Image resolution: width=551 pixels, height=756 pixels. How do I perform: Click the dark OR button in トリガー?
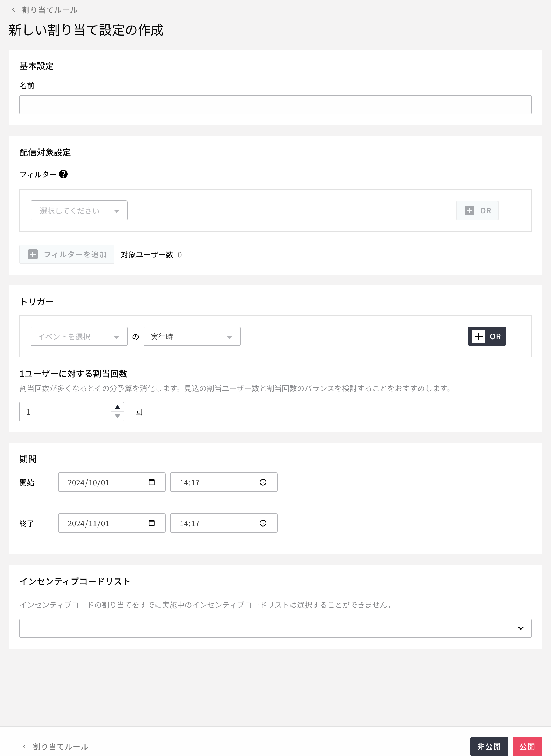coord(487,336)
